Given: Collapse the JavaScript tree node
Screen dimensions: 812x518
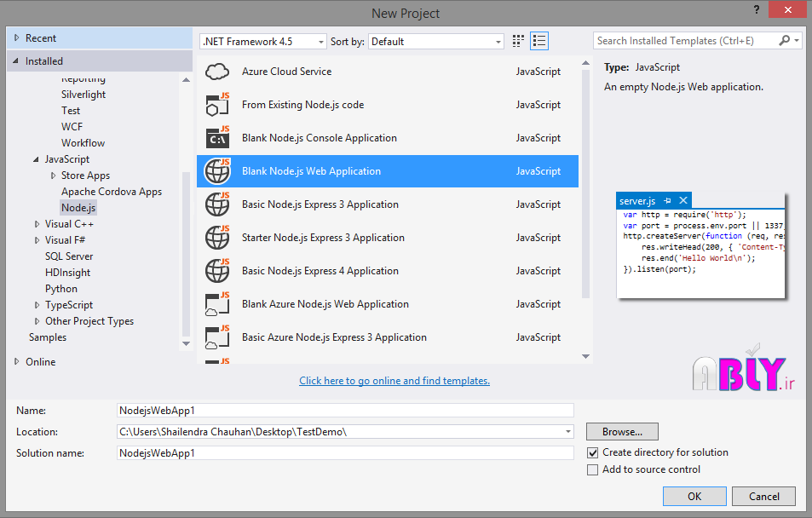Looking at the screenshot, I should [36, 159].
